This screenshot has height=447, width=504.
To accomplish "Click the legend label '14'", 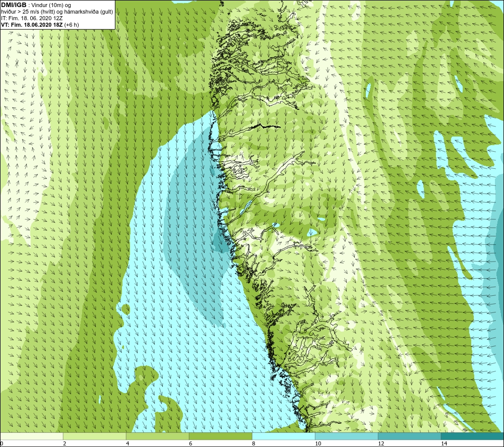I will point(444,443).
